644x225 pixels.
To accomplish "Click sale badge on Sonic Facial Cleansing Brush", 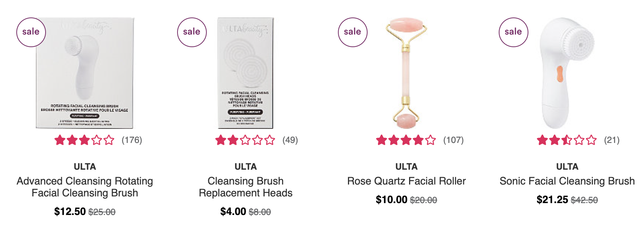I will point(513,32).
